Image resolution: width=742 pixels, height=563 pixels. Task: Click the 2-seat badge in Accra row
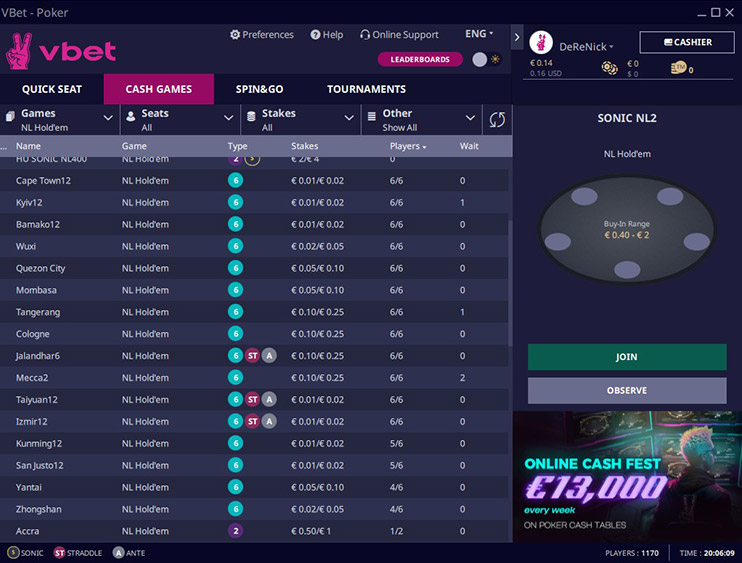235,531
